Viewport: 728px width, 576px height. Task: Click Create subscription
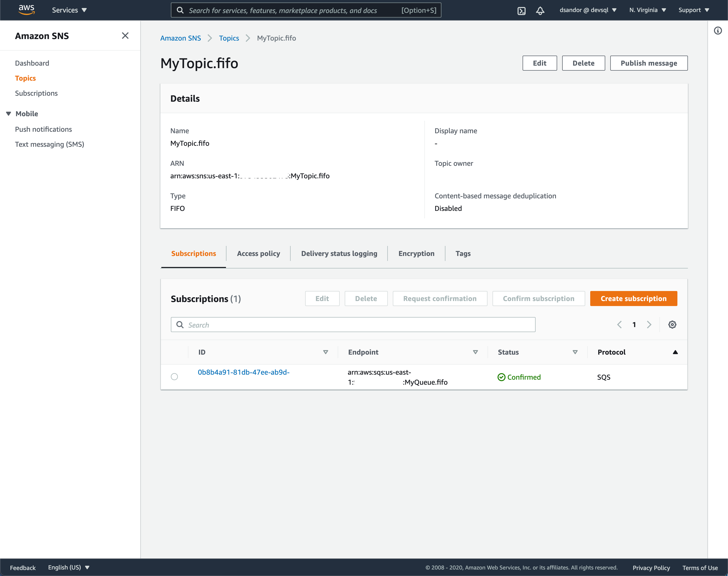[x=633, y=298]
